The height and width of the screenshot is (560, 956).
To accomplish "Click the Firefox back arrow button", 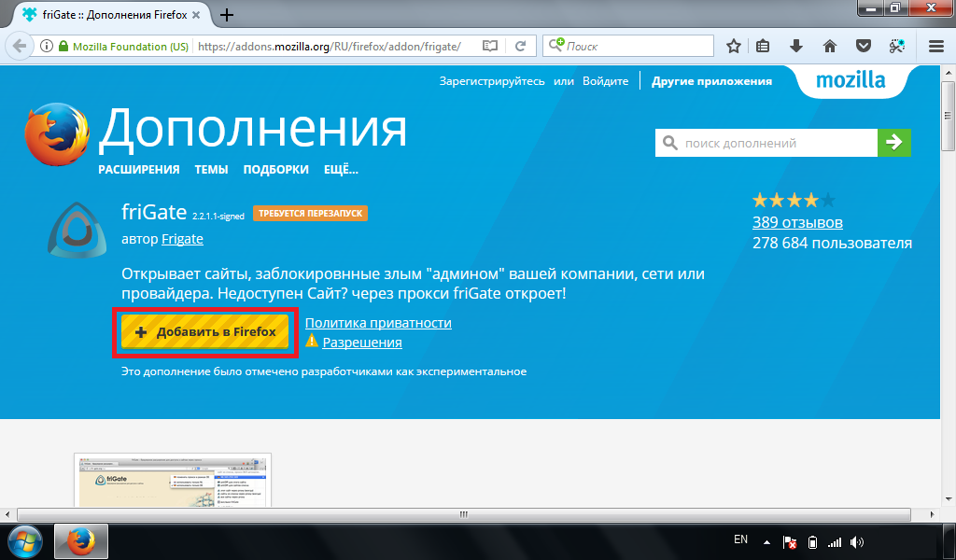I will pos(20,47).
